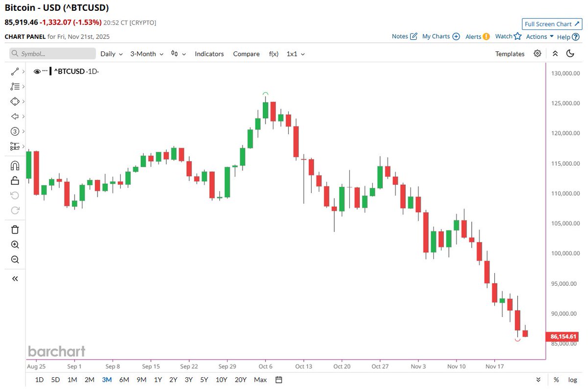Switch to the 1Y timeframe
The height and width of the screenshot is (389, 588).
tap(157, 380)
